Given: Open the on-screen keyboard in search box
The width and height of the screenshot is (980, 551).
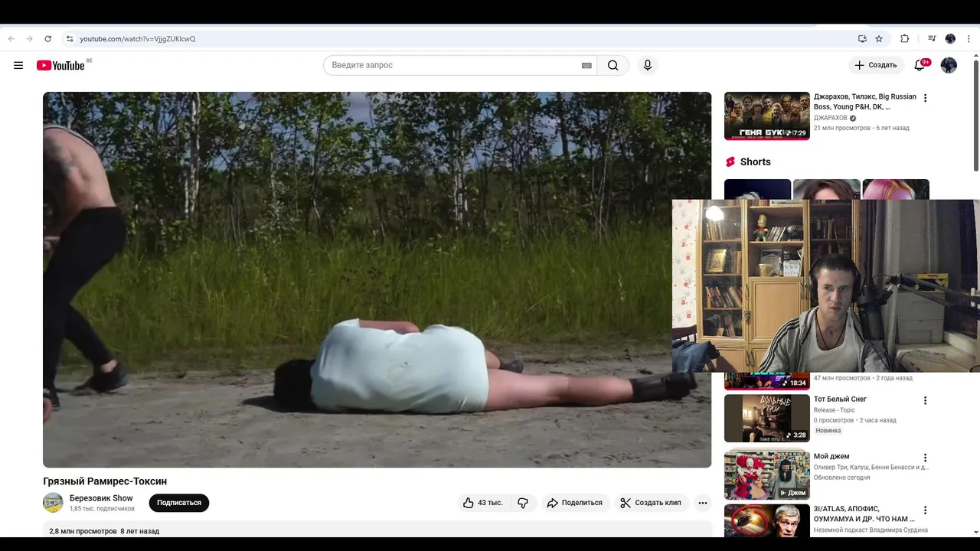Looking at the screenshot, I should (586, 65).
